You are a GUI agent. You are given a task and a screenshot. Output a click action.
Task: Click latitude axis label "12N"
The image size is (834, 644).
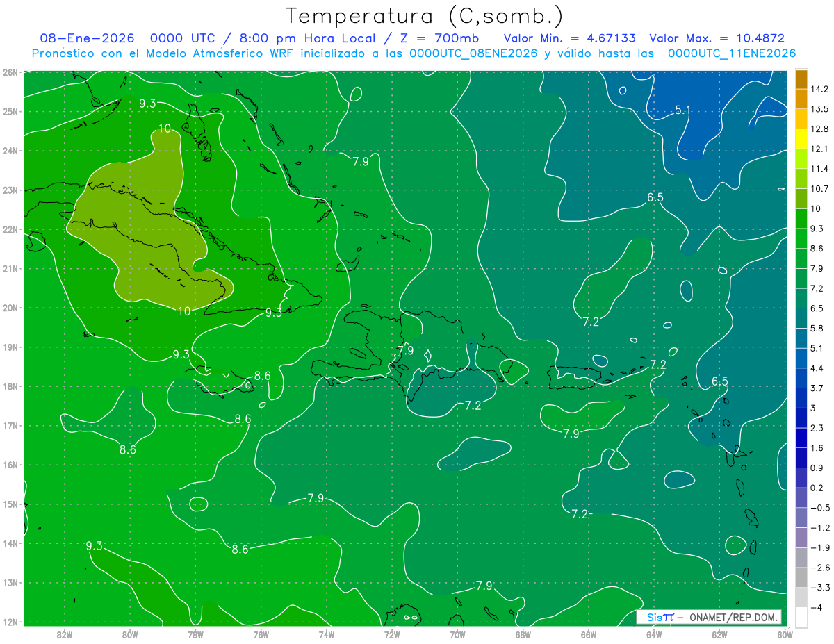pyautogui.click(x=10, y=622)
